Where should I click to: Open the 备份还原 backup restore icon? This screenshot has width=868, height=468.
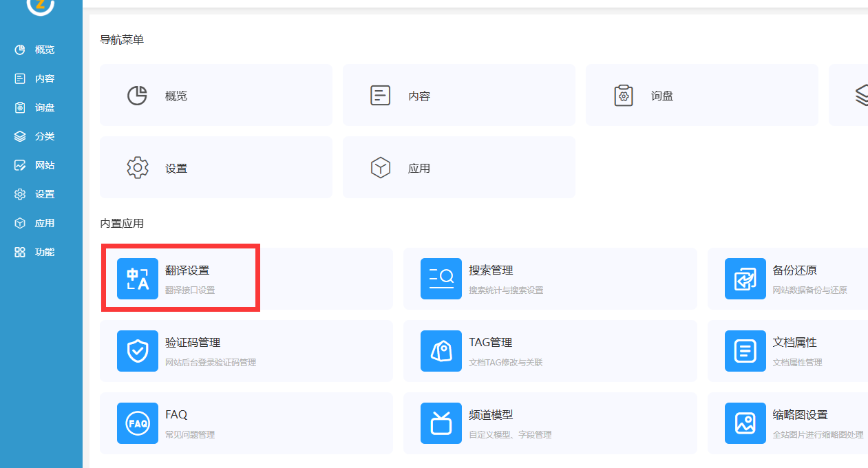point(745,279)
